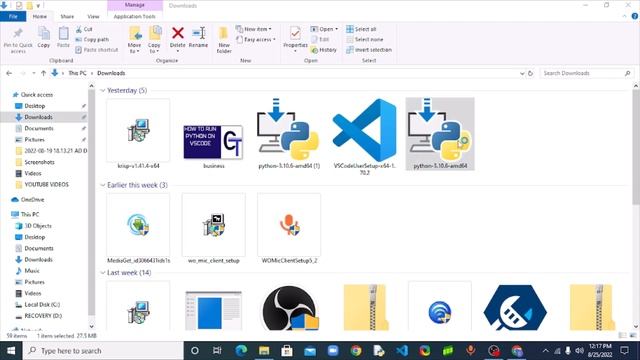Select the WOMicClientSetup5_2 file

[x=289, y=229]
